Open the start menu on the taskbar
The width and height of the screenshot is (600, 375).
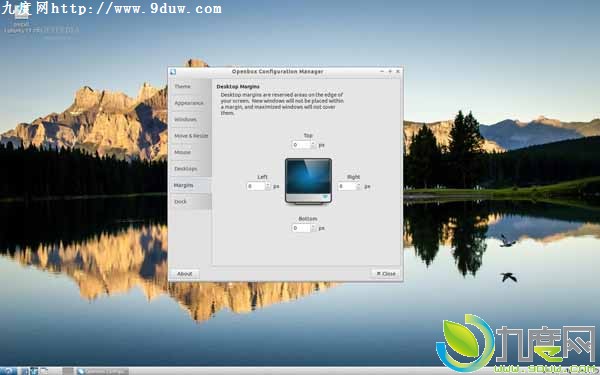click(x=8, y=371)
